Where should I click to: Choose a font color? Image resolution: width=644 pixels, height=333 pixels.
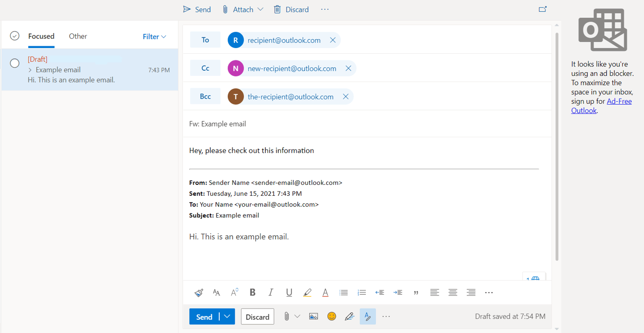[x=325, y=292]
